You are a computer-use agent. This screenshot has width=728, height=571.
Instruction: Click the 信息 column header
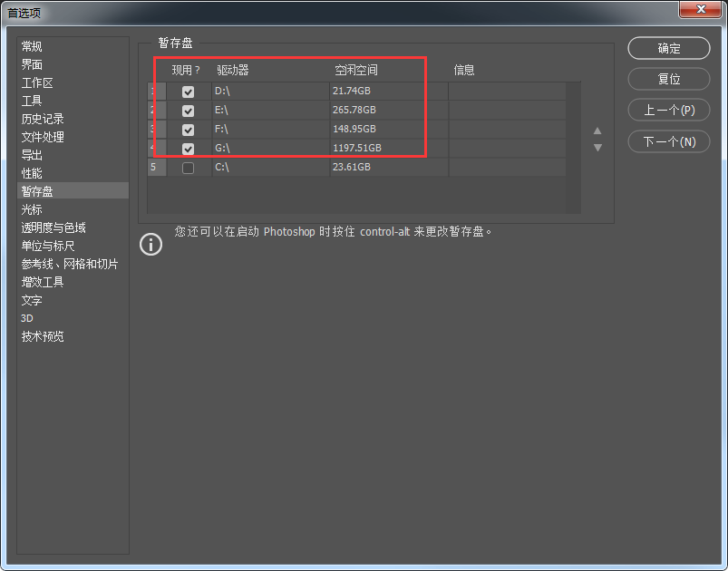464,70
